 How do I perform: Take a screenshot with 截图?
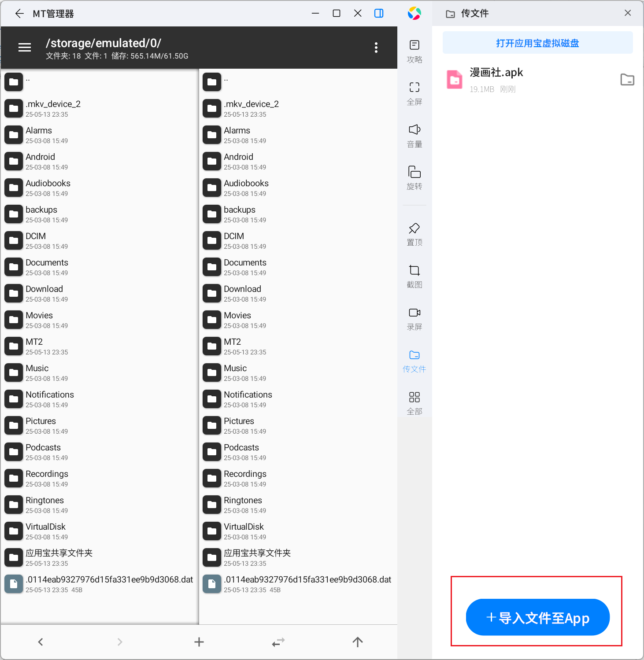(415, 276)
